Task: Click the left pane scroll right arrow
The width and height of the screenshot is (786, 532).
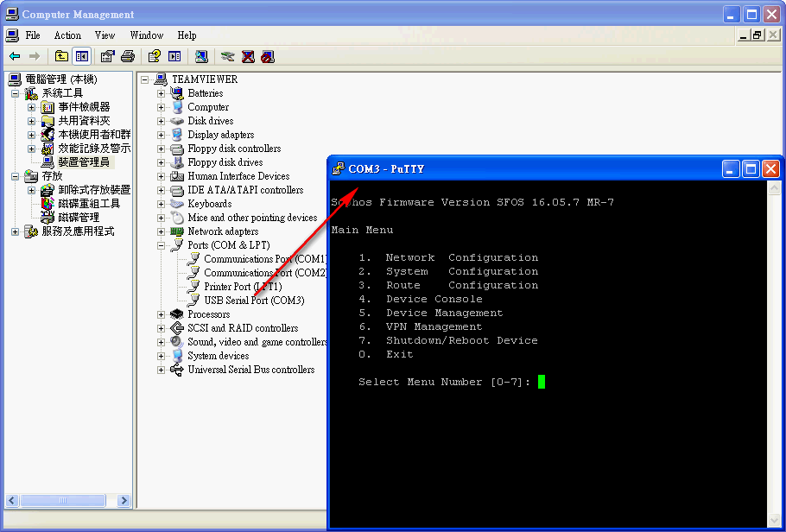Action: pos(124,500)
